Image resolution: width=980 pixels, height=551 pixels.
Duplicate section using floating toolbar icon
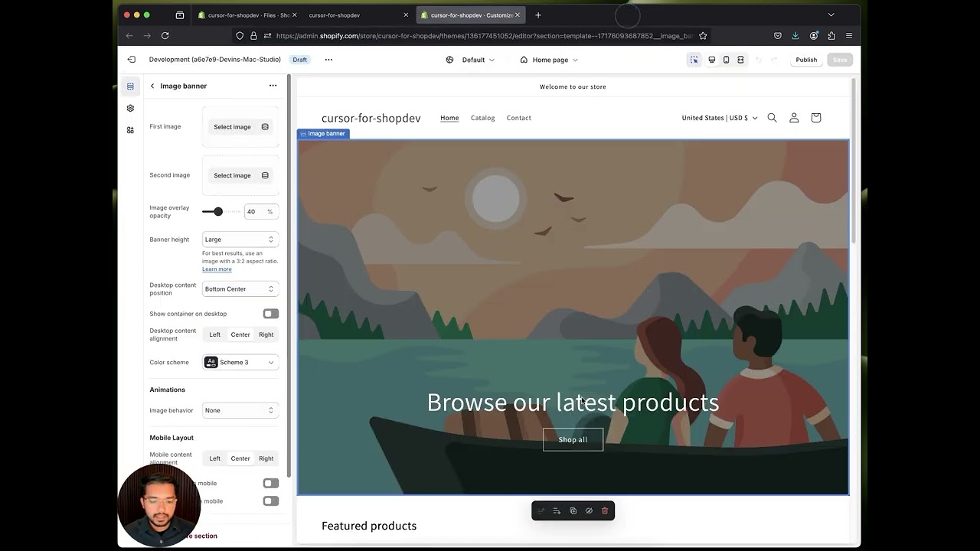(573, 511)
